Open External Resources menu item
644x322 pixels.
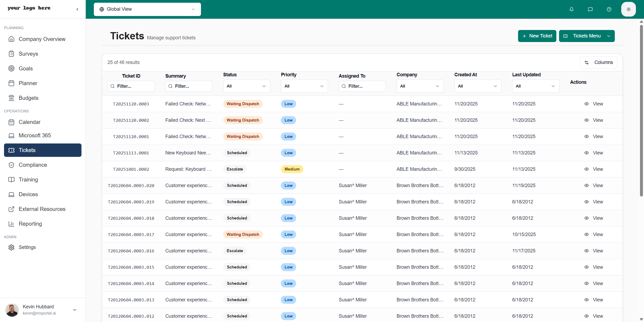pyautogui.click(x=42, y=209)
